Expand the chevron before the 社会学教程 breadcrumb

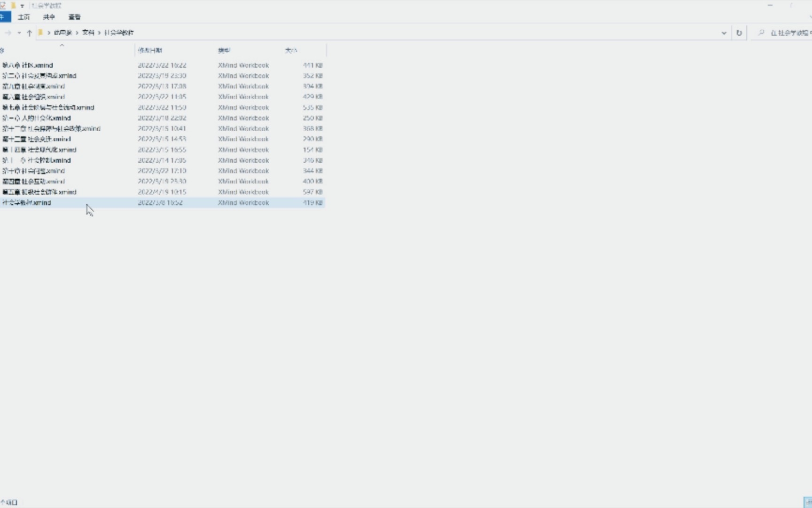click(x=99, y=33)
